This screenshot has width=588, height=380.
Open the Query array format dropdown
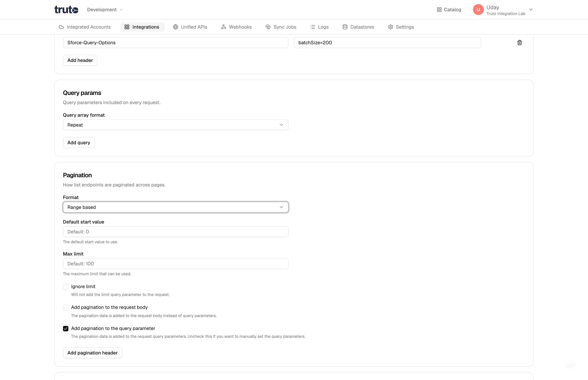click(x=175, y=125)
